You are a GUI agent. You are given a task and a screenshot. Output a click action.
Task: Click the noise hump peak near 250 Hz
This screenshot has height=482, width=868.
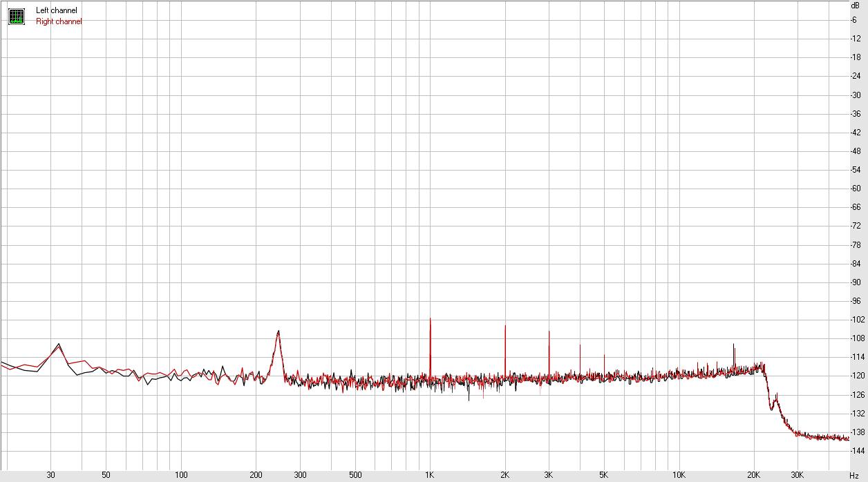tap(279, 331)
